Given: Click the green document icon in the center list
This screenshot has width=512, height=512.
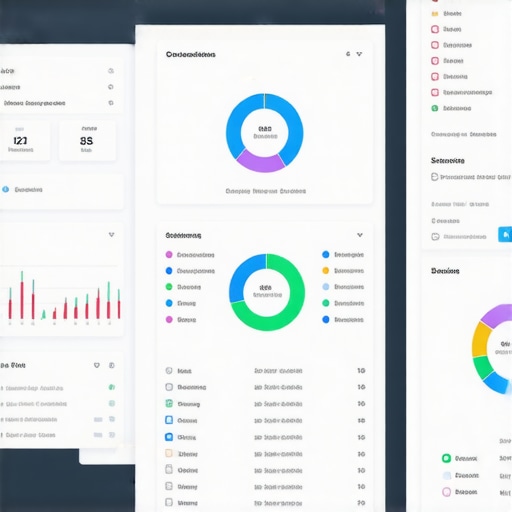Looking at the screenshot, I should pos(169,404).
